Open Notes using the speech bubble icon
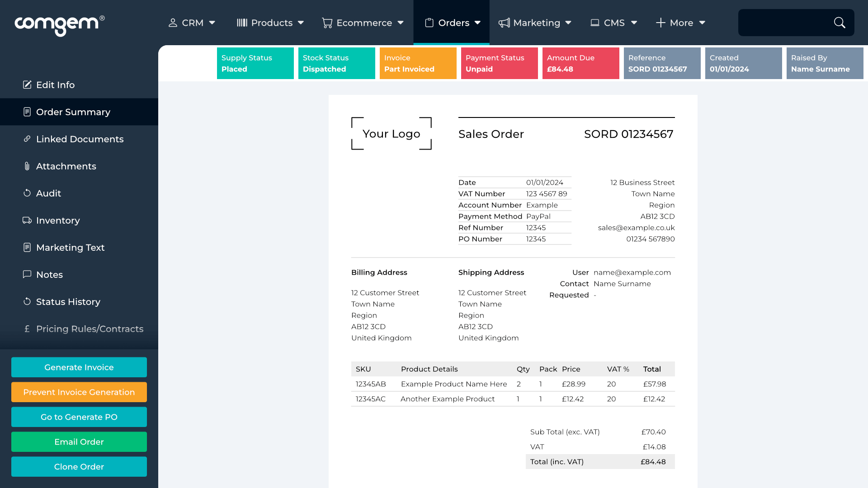Viewport: 868px width, 488px height. click(27, 274)
